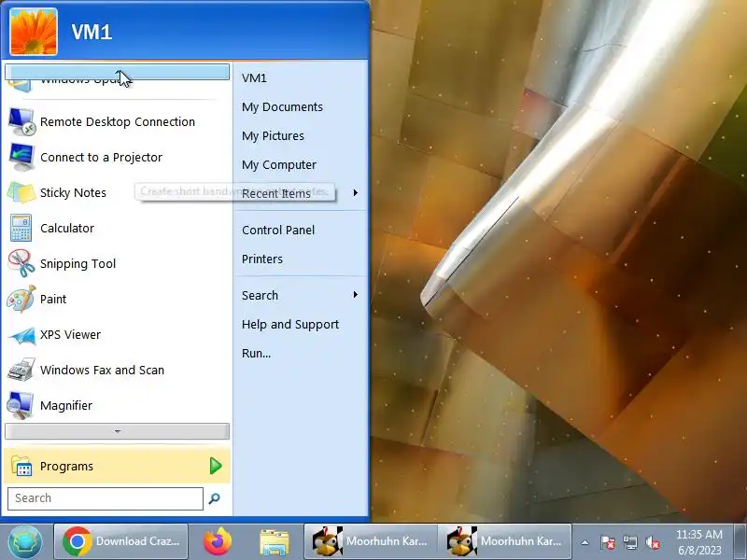The height and width of the screenshot is (560, 747).
Task: Click the Magnifier text label
Action: [66, 406]
